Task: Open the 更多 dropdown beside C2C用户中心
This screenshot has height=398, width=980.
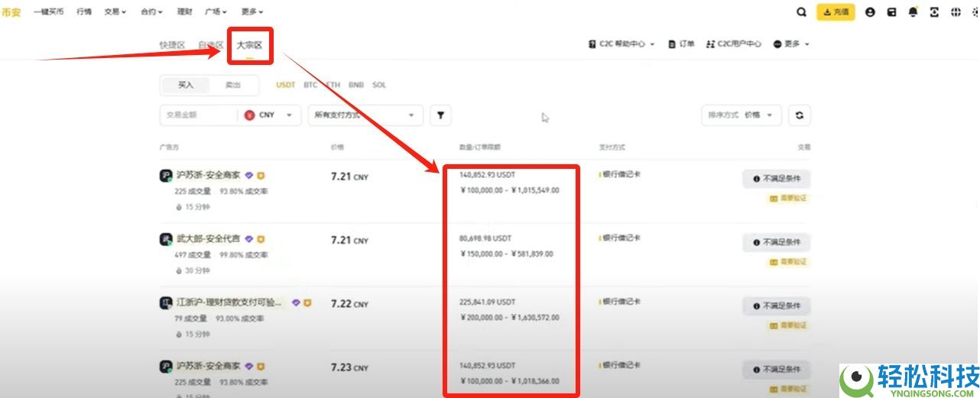Action: pyautogui.click(x=791, y=44)
